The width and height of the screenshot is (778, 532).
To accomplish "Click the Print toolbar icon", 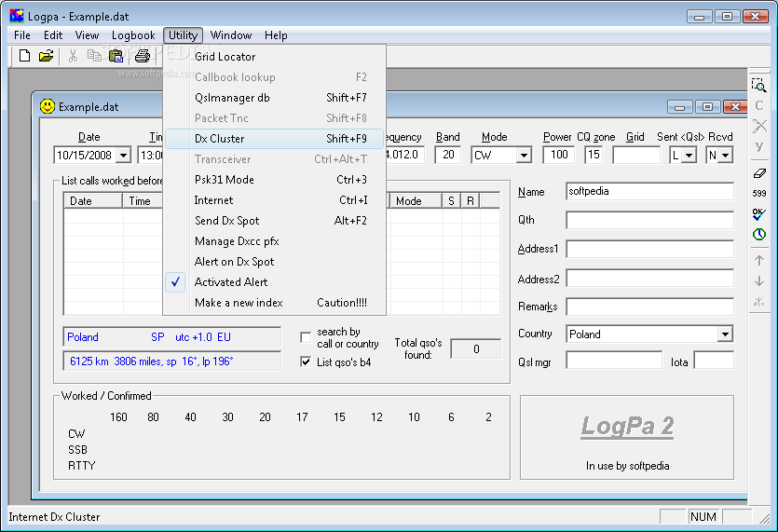I will 143,56.
